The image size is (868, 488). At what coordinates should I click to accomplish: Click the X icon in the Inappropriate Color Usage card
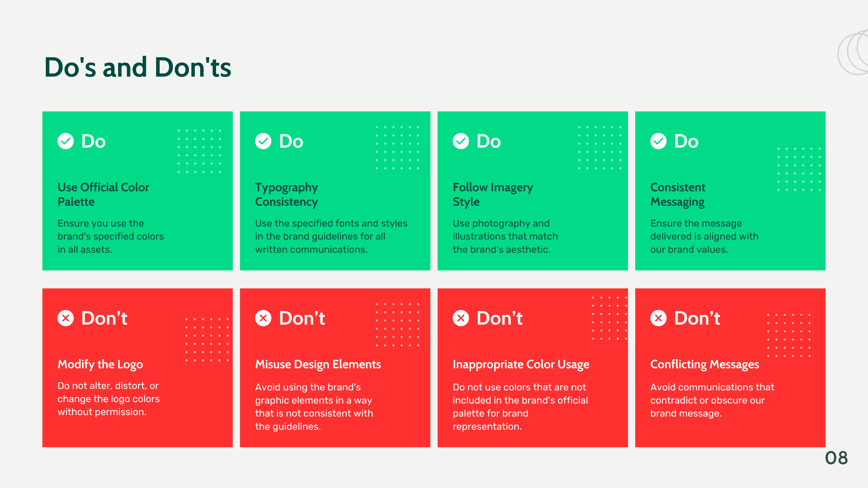pyautogui.click(x=461, y=318)
